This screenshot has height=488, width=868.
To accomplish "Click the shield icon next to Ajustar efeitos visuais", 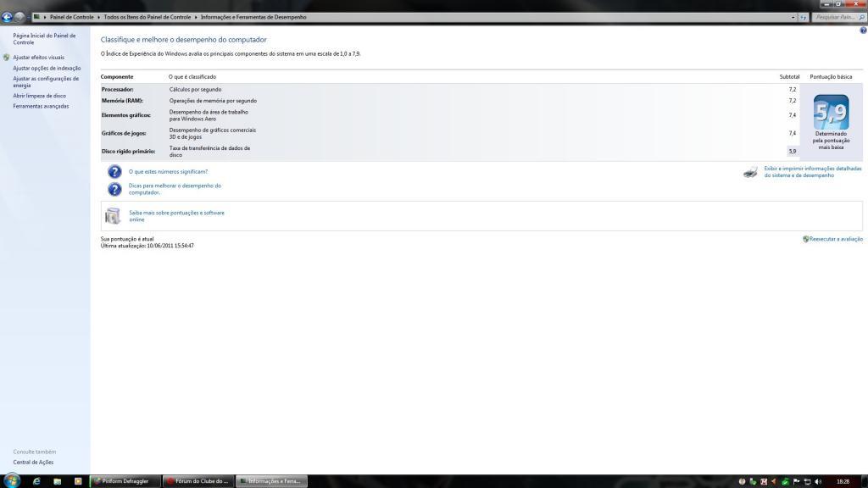I will click(6, 57).
